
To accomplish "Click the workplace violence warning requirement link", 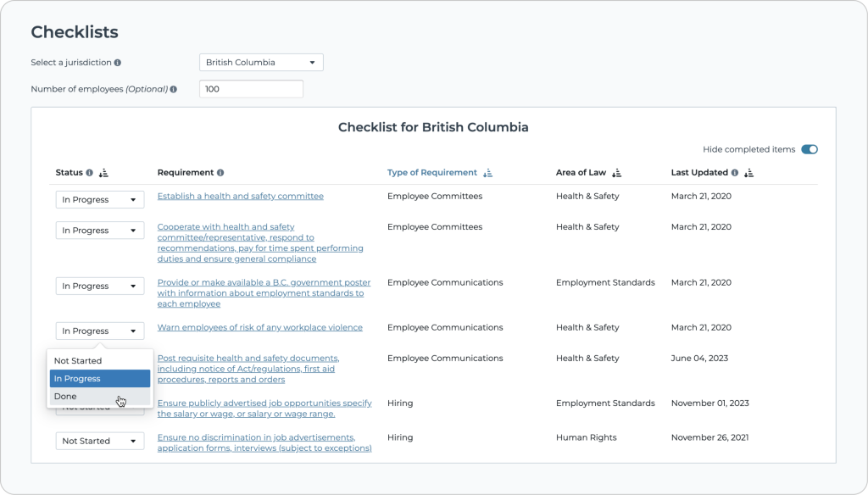I will 259,327.
